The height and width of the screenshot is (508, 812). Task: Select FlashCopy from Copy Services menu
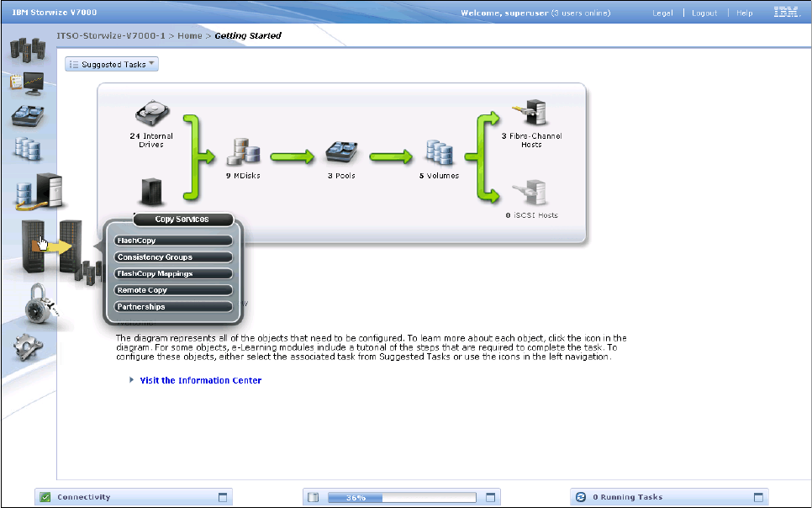(173, 241)
